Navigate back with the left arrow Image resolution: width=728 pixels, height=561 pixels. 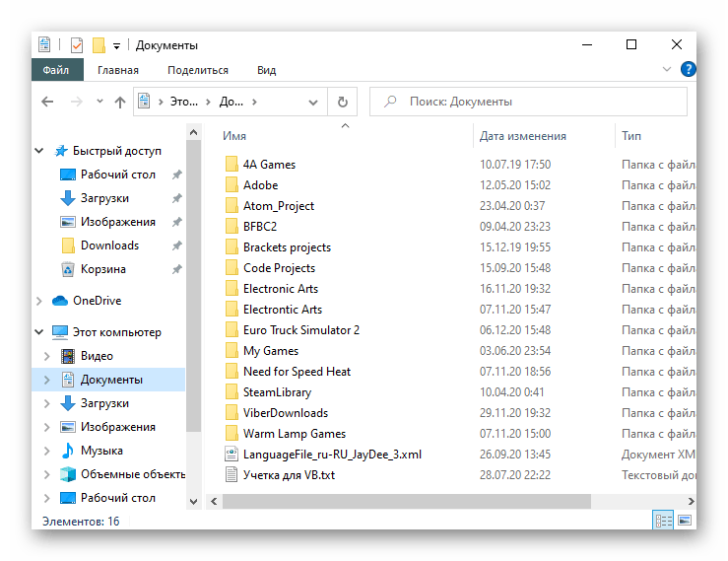[47, 102]
